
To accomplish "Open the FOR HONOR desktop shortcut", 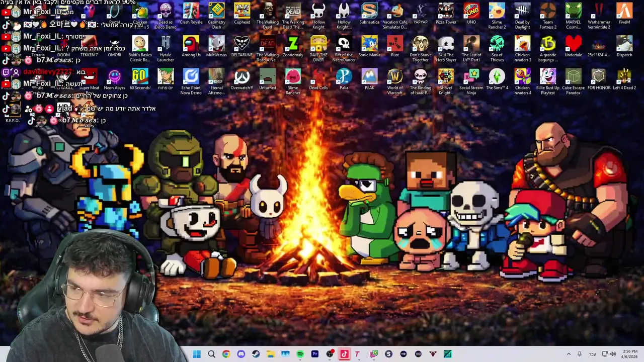I will point(599,79).
